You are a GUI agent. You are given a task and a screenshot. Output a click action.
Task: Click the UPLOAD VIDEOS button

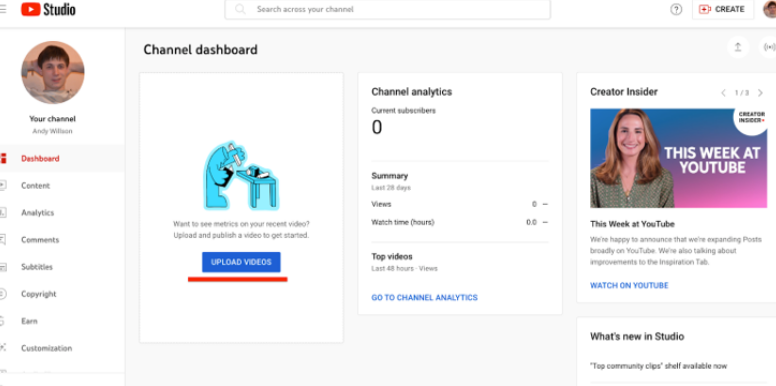(241, 262)
